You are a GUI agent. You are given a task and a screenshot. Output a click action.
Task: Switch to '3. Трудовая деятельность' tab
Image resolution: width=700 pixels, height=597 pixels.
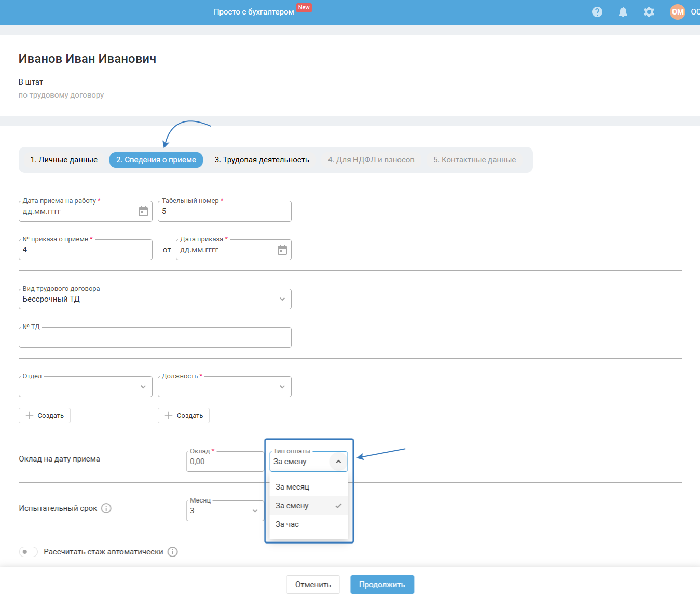point(262,160)
